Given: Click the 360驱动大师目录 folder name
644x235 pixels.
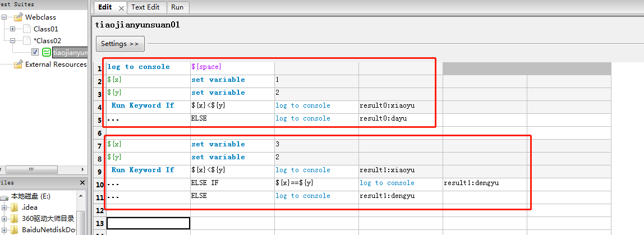Looking at the screenshot, I should coord(48,219).
